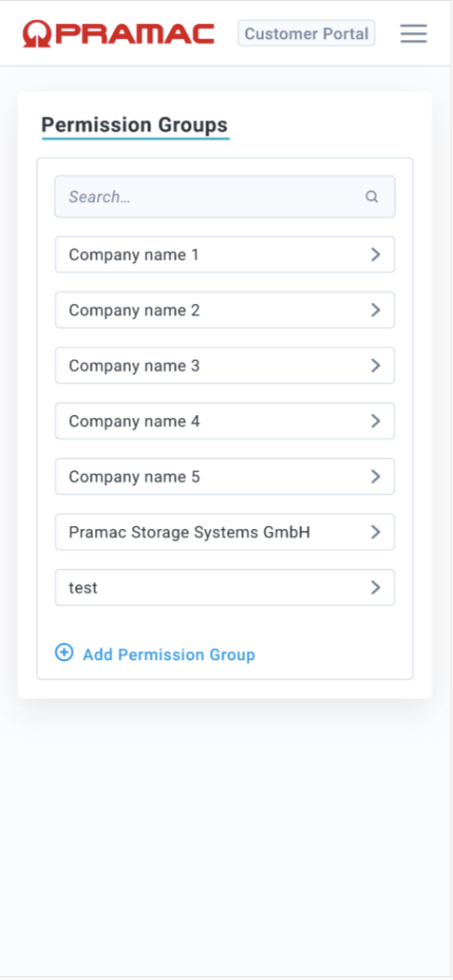This screenshot has width=453, height=980.
Task: Focus the Search input field
Action: pos(225,197)
